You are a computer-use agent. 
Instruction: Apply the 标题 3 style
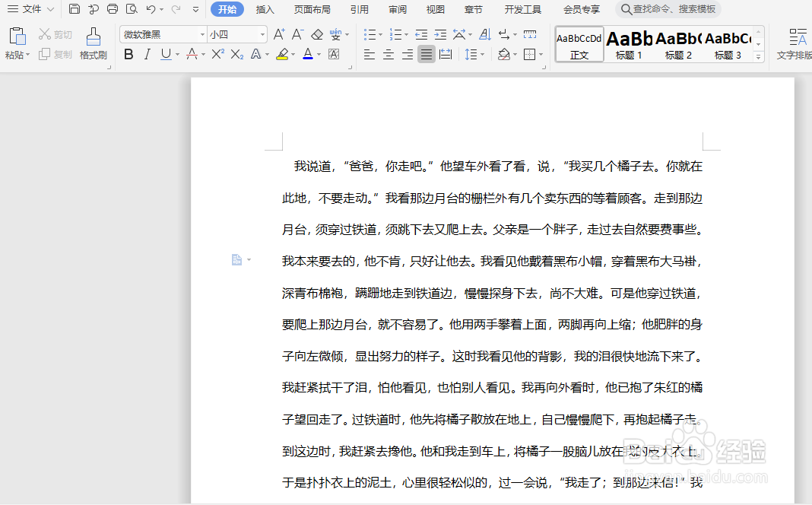coord(728,45)
